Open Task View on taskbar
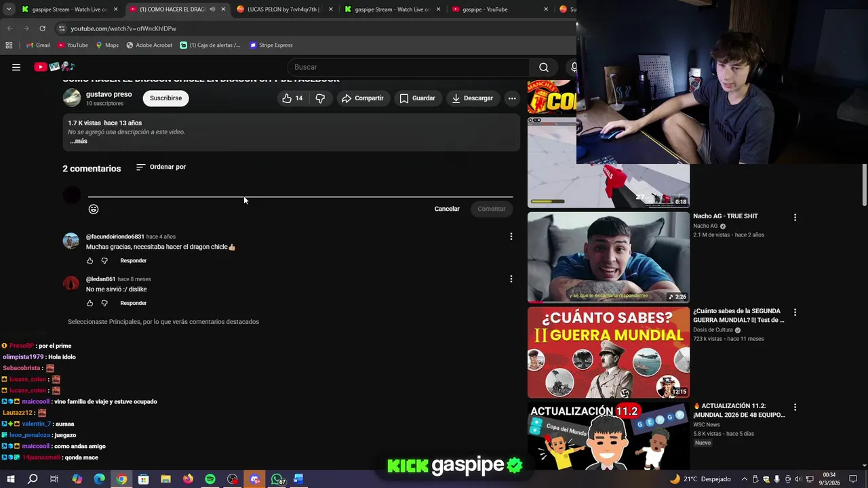This screenshot has height=488, width=868. pos(54,479)
